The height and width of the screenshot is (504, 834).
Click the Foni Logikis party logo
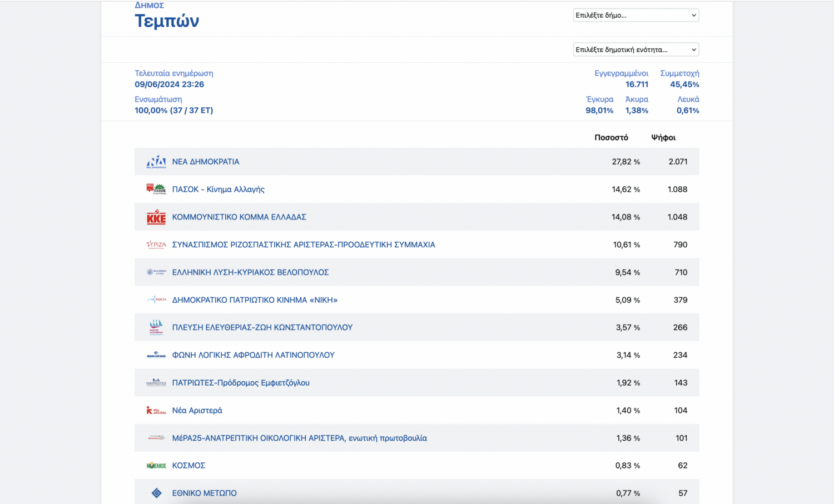tap(156, 355)
